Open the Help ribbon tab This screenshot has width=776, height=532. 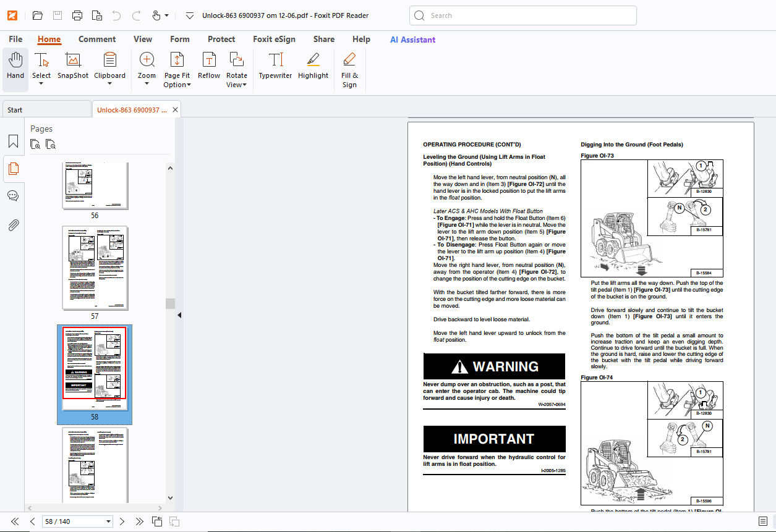coord(361,39)
